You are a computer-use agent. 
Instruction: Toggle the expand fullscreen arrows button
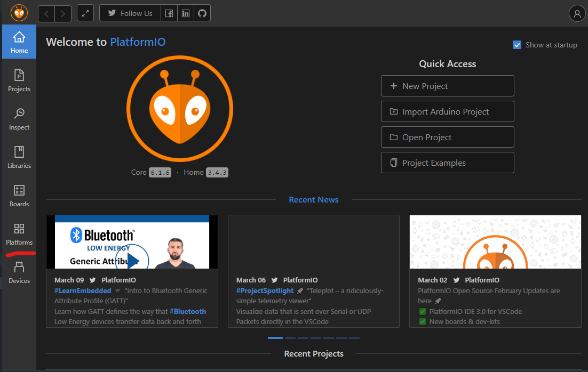85,13
